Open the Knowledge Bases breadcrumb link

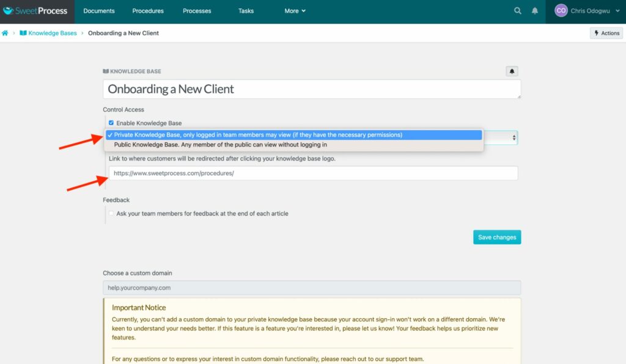coord(52,33)
